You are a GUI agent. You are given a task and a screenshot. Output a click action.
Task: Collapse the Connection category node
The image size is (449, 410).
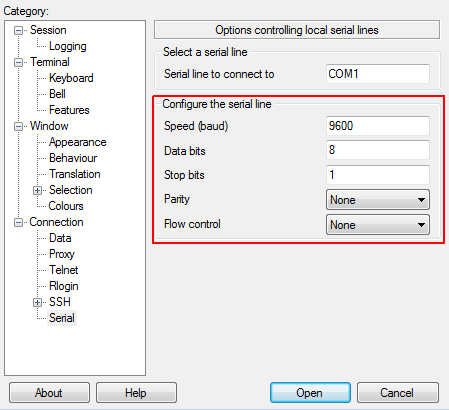click(18, 223)
